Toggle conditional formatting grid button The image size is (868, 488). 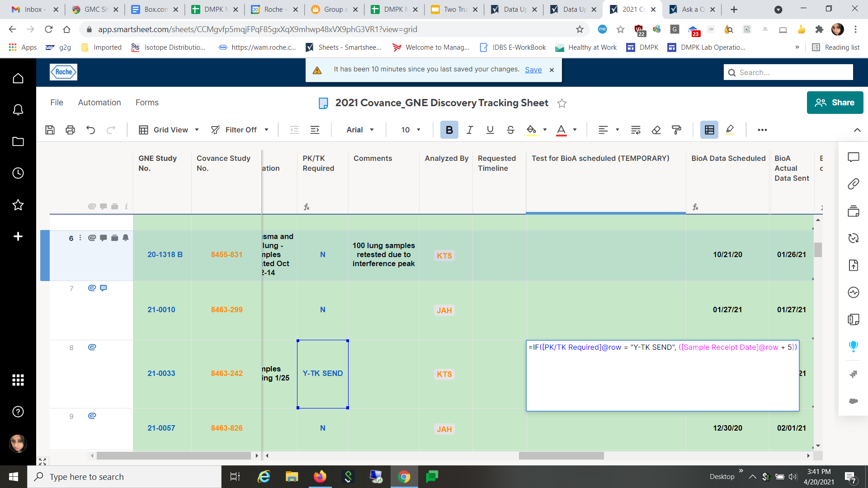tap(709, 130)
